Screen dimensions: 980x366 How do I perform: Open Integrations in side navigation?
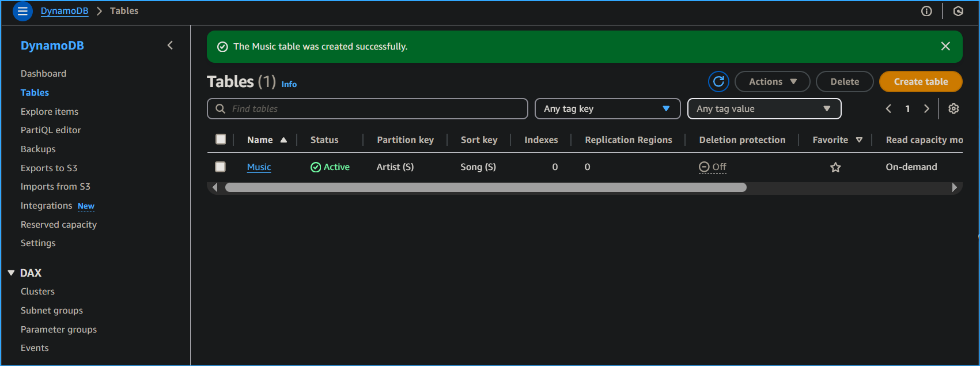(46, 206)
